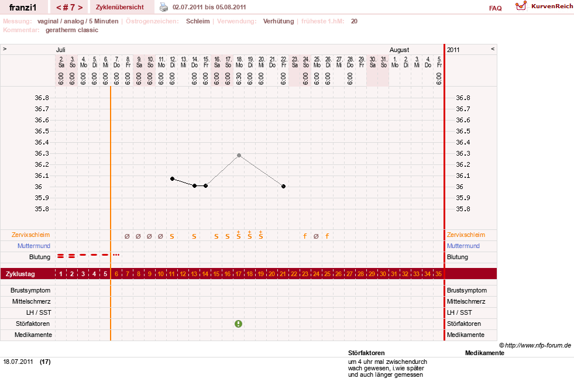Click the S mucus symbol on day 11

click(172, 236)
